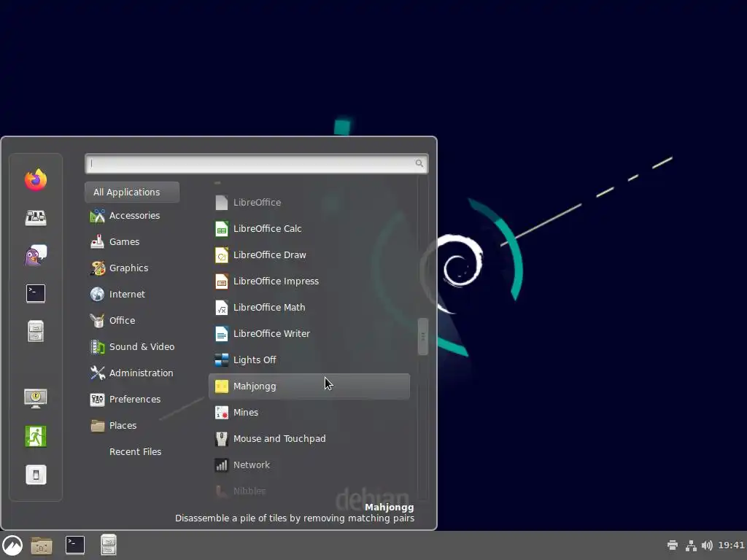Click the green Log Out icon
This screenshot has width=747, height=560.
pyautogui.click(x=36, y=436)
